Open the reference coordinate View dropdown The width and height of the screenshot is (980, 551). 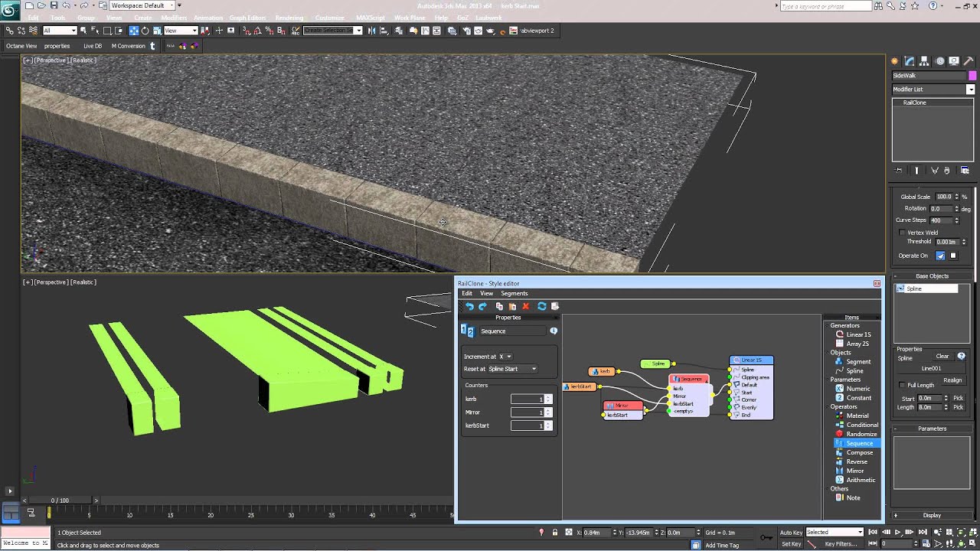coord(181,31)
